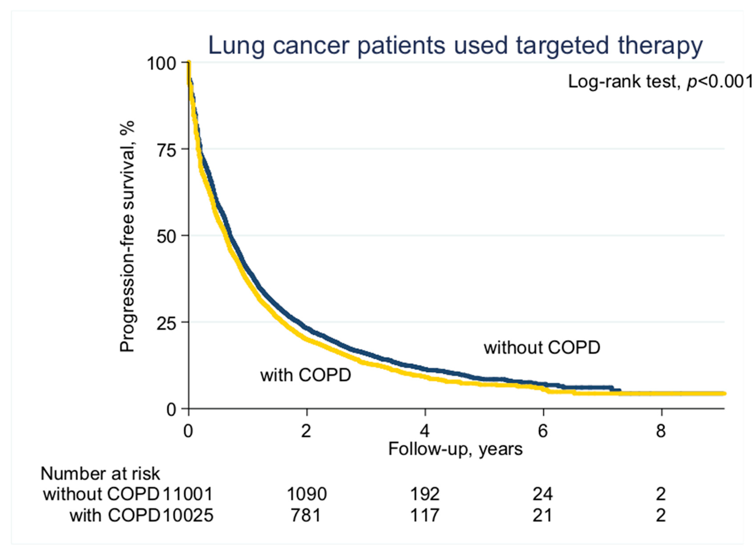Click the chart title about targeted therapy

(x=455, y=46)
